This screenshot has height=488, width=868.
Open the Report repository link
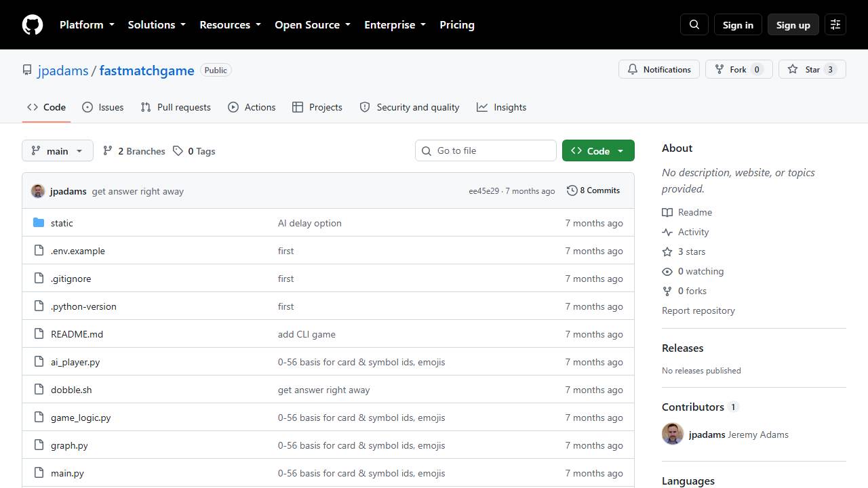(x=698, y=310)
